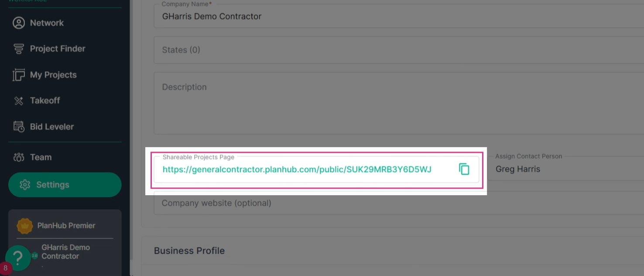Viewport: 644px width, 276px height.
Task: Open the Bid Leveler menu item
Action: coord(52,127)
